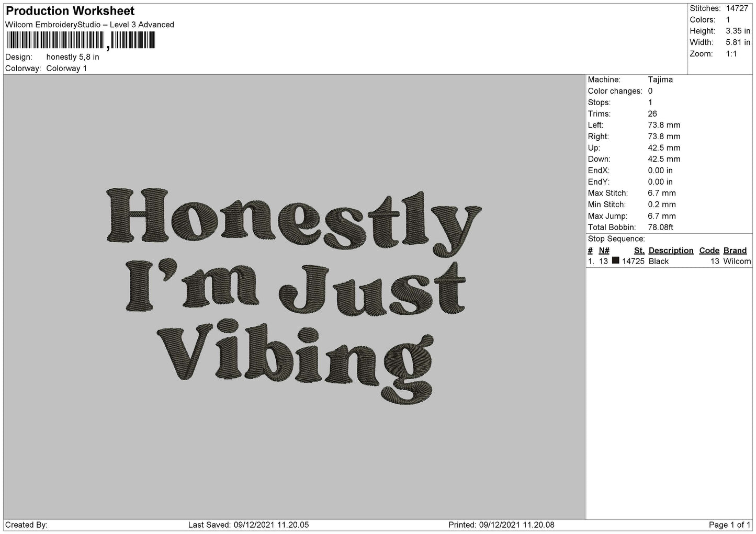756x534 pixels.
Task: Click the black thread color swatch
Action: 616,260
